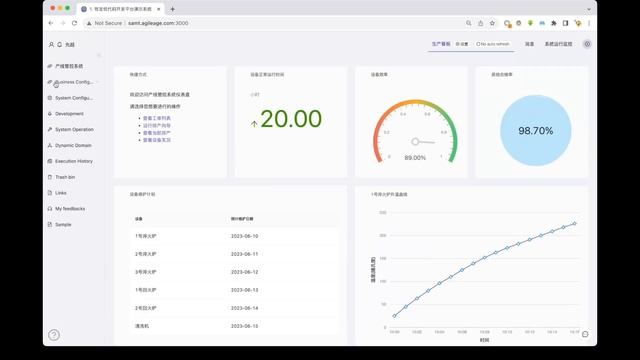640x360 pixels.
Task: Click the magnifier zoom icon in address bar
Action: pos(469,23)
